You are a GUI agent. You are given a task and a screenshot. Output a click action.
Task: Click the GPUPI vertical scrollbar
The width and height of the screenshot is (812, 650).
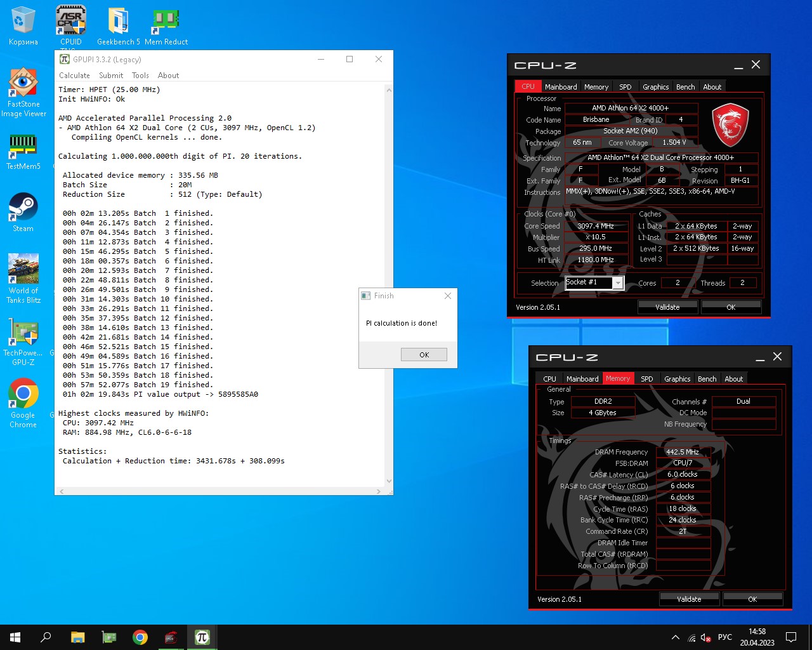389,286
